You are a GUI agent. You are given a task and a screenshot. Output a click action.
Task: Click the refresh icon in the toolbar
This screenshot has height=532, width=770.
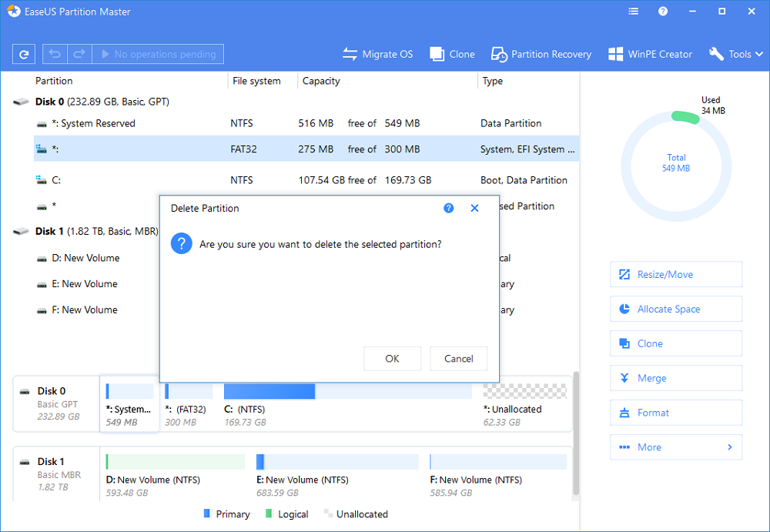pyautogui.click(x=24, y=54)
